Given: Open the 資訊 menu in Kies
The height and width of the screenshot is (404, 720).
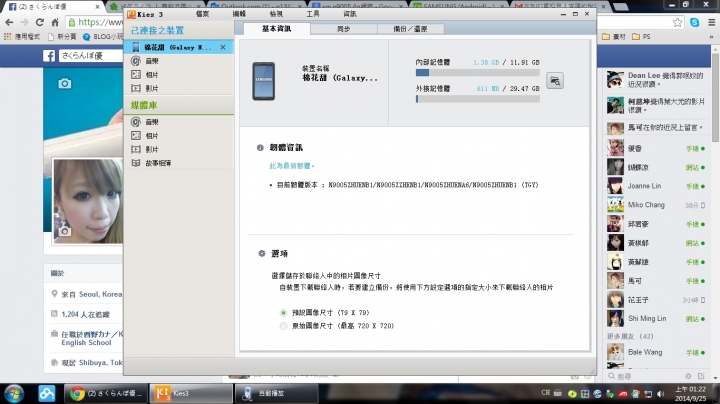Looking at the screenshot, I should [349, 14].
